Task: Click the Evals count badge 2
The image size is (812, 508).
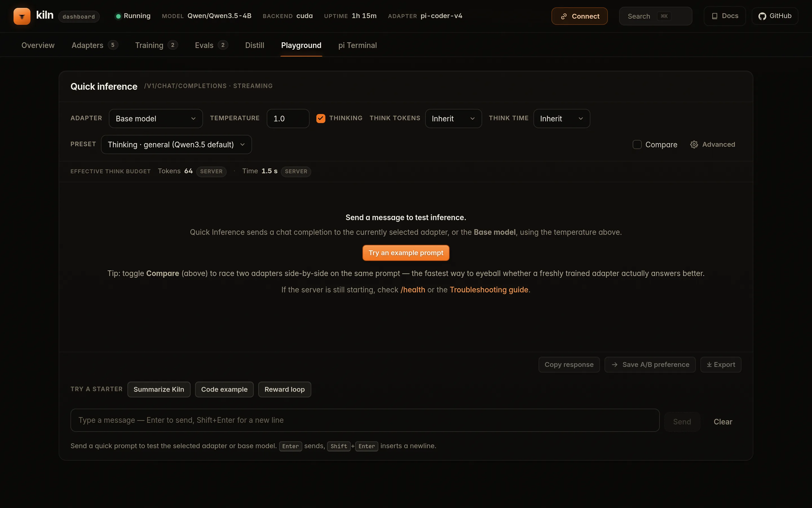Action: [x=223, y=45]
